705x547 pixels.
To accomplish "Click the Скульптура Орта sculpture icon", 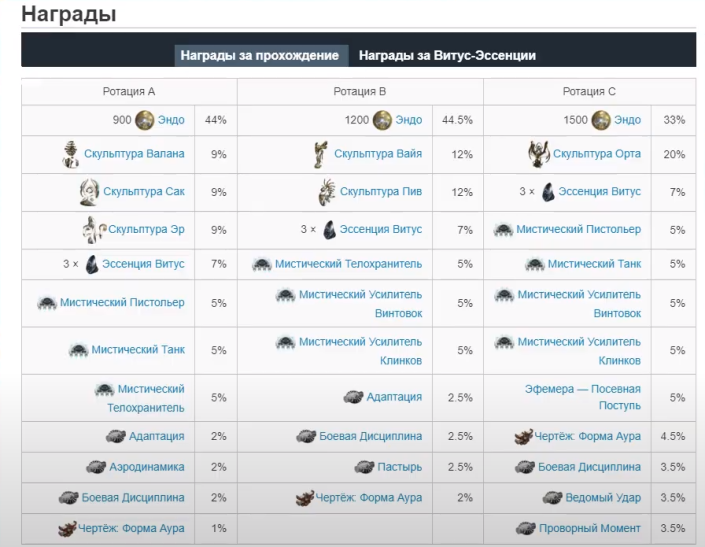I will (539, 154).
